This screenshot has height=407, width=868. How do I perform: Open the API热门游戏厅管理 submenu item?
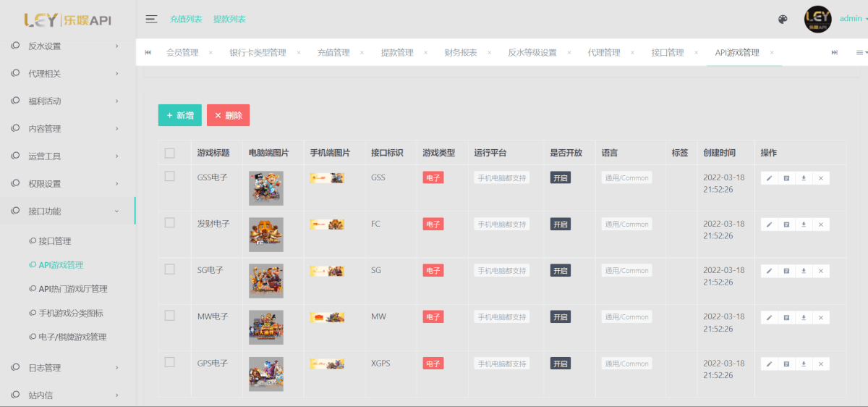(73, 289)
